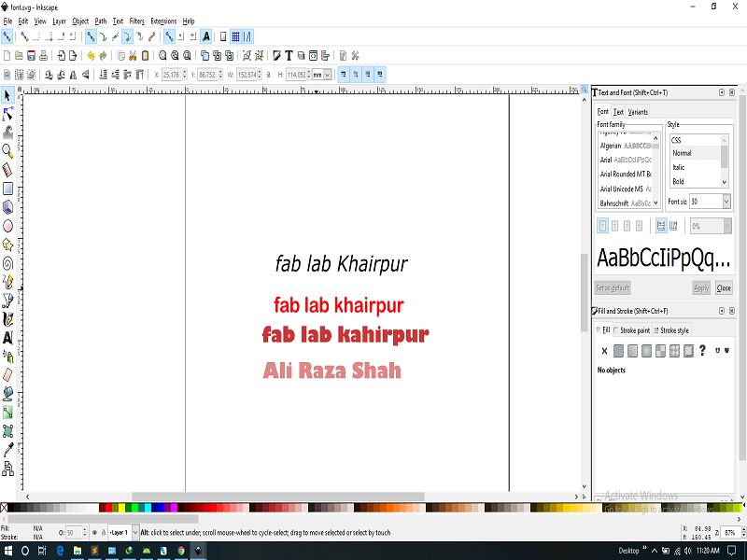Increase the X position stepper

185,72
